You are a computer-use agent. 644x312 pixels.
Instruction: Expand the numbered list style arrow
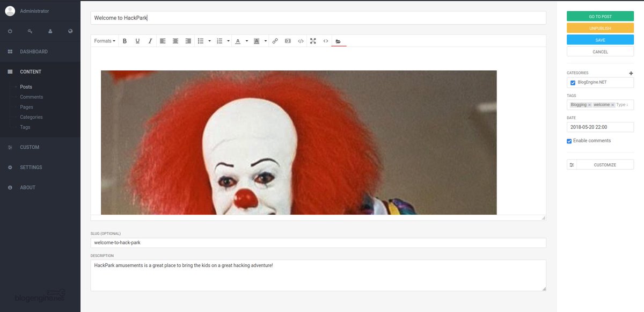[x=228, y=41]
